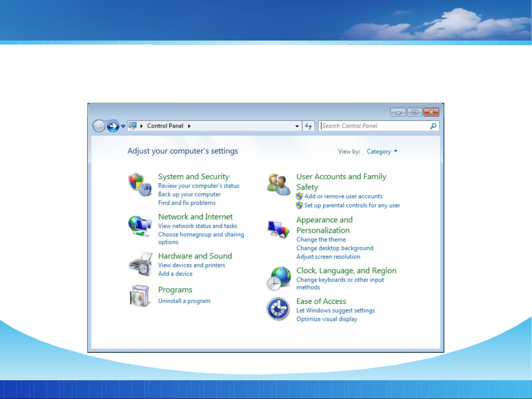Click Change desktop background
Viewport: 532px width, 399px height.
(335, 248)
